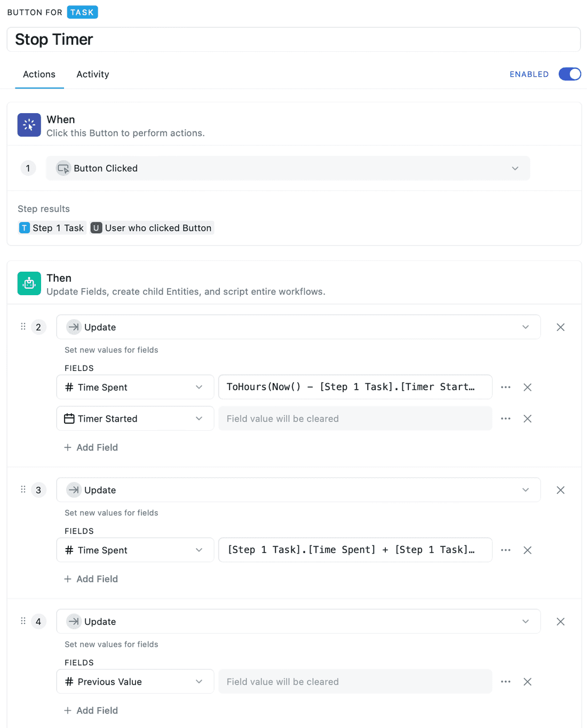
Task: Toggle the Enabled switch off
Action: point(569,74)
